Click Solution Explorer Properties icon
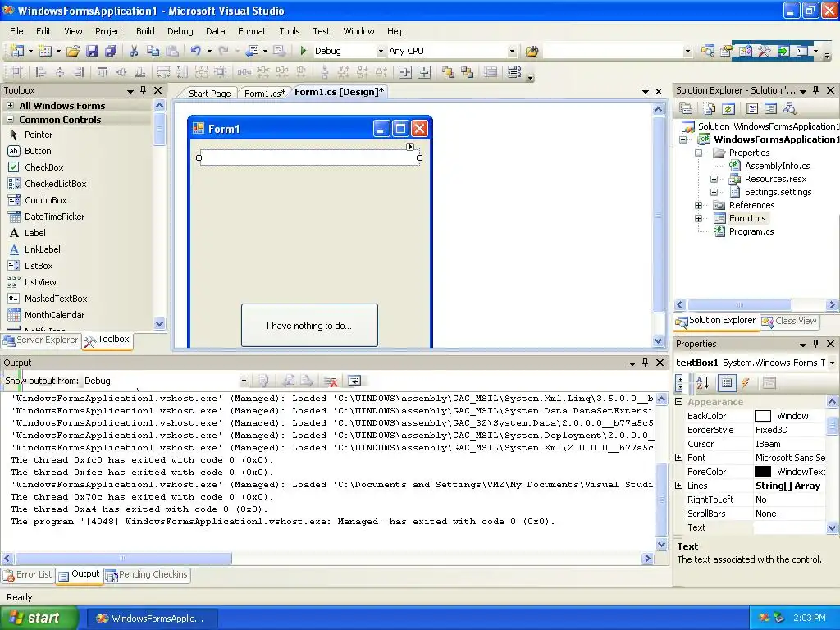This screenshot has width=840, height=630. click(x=686, y=109)
